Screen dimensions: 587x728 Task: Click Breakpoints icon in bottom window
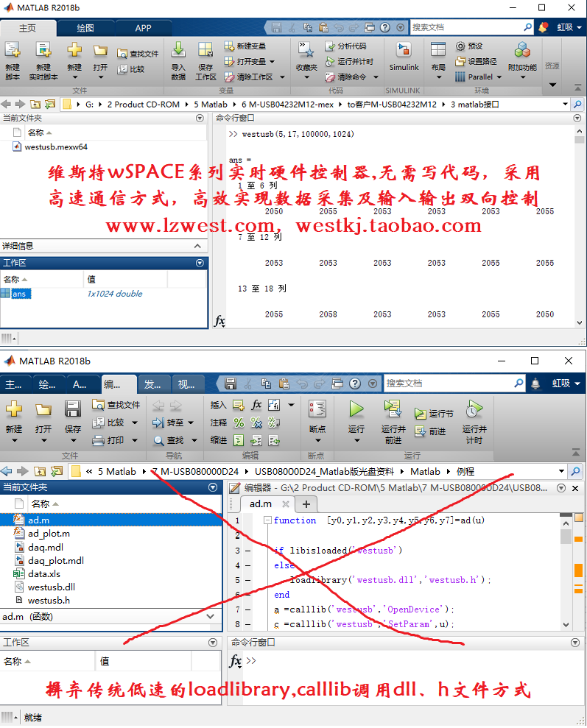pyautogui.click(x=317, y=409)
